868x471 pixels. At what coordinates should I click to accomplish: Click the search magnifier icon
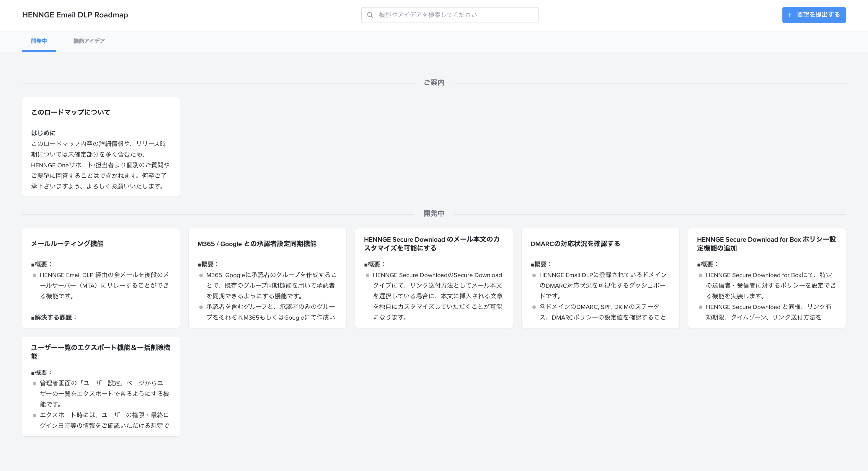tap(370, 15)
